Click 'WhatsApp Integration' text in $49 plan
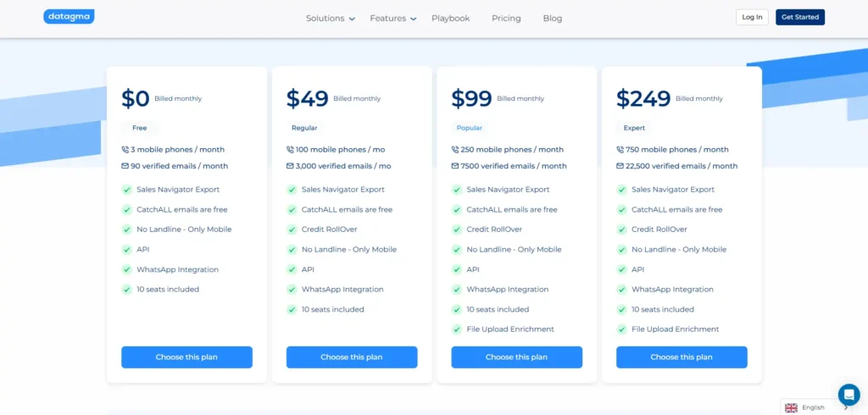Screen dimensions: 868x415 coord(342,290)
